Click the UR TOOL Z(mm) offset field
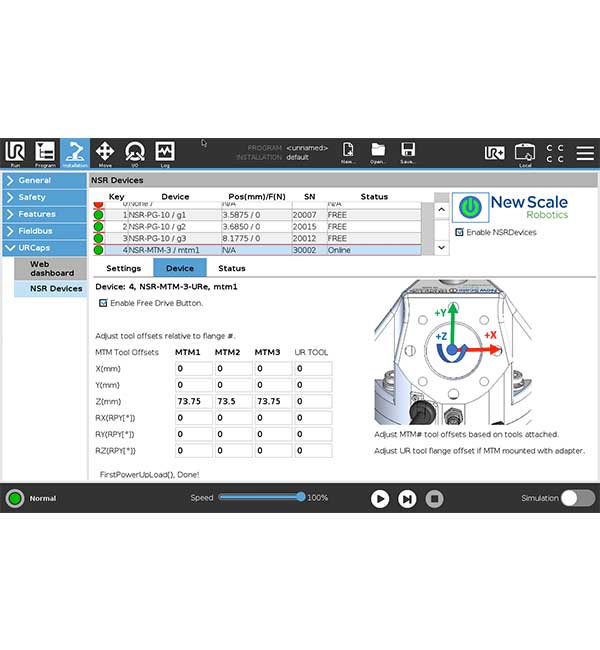The width and height of the screenshot is (600, 650). [313, 401]
